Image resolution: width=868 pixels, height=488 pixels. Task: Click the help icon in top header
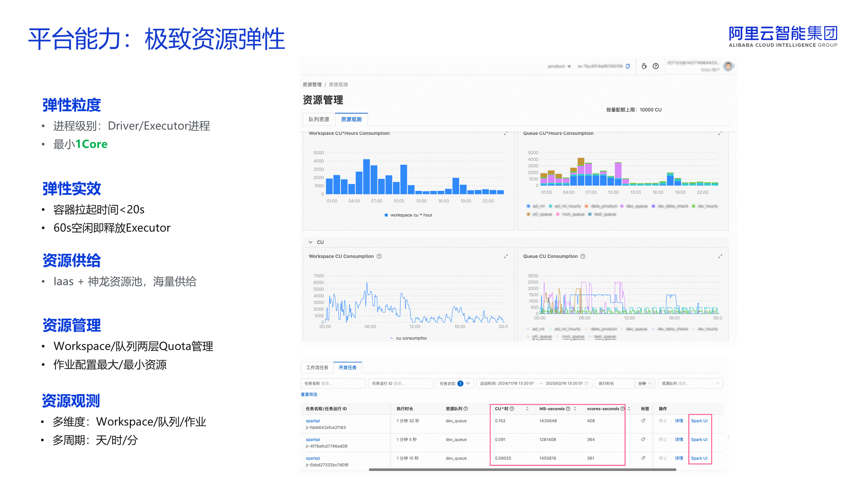point(655,66)
